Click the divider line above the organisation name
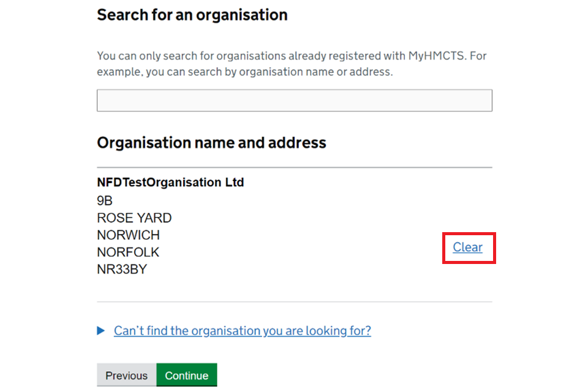The height and width of the screenshot is (392, 588). [294, 167]
